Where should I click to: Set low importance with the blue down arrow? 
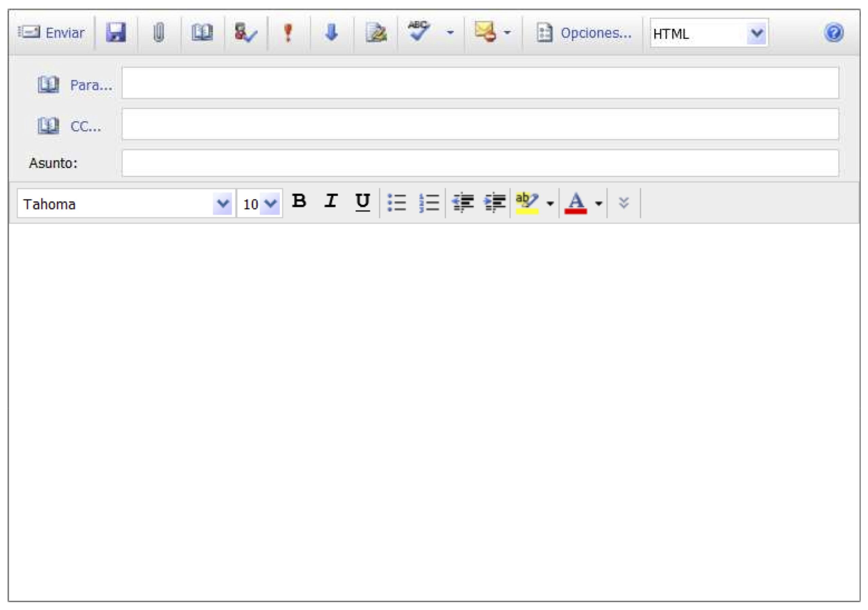(332, 33)
